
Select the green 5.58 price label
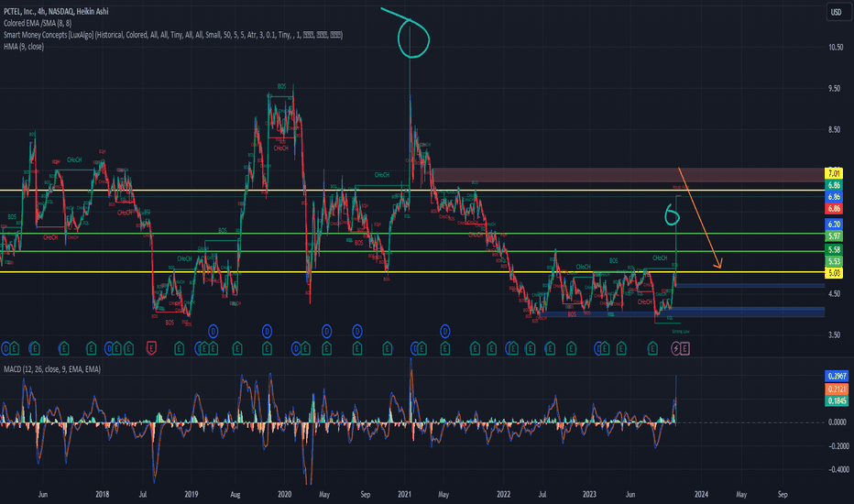tap(834, 249)
